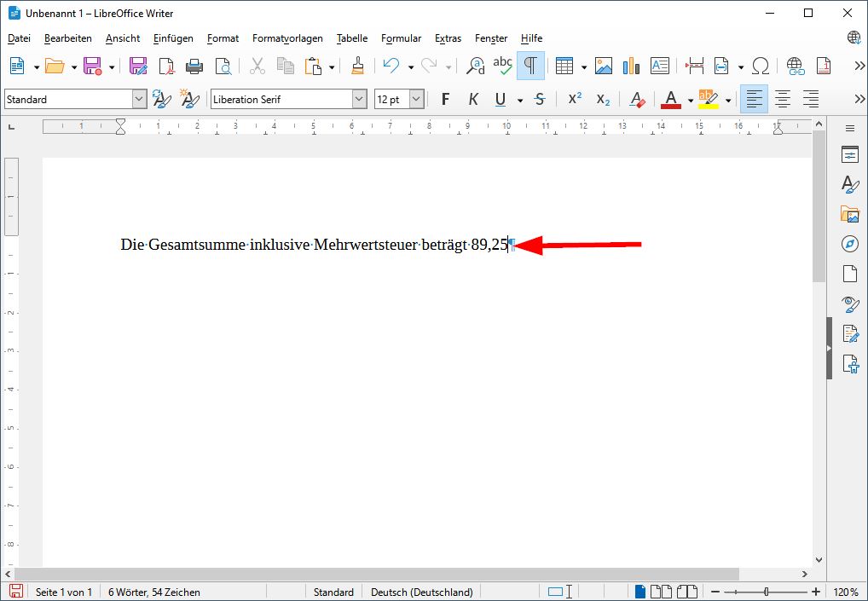
Task: Toggle underline formatting (U icon)
Action: [500, 99]
